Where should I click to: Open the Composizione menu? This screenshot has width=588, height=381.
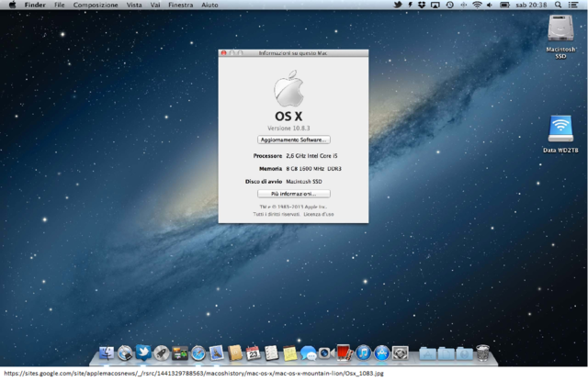pyautogui.click(x=96, y=5)
